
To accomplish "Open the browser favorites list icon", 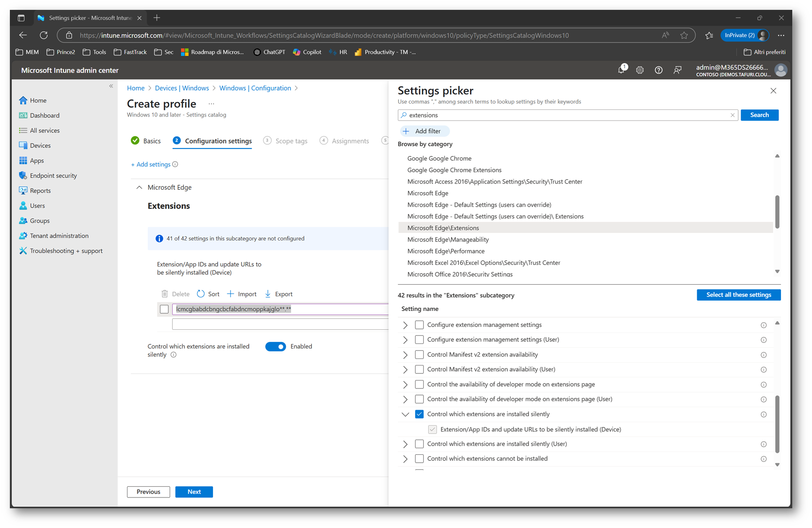I will coord(709,35).
